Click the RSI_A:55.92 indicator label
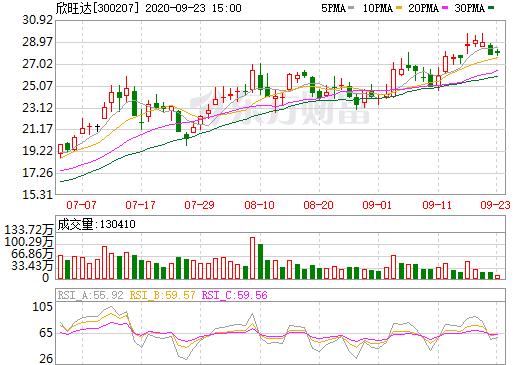The image size is (520, 365). click(91, 295)
